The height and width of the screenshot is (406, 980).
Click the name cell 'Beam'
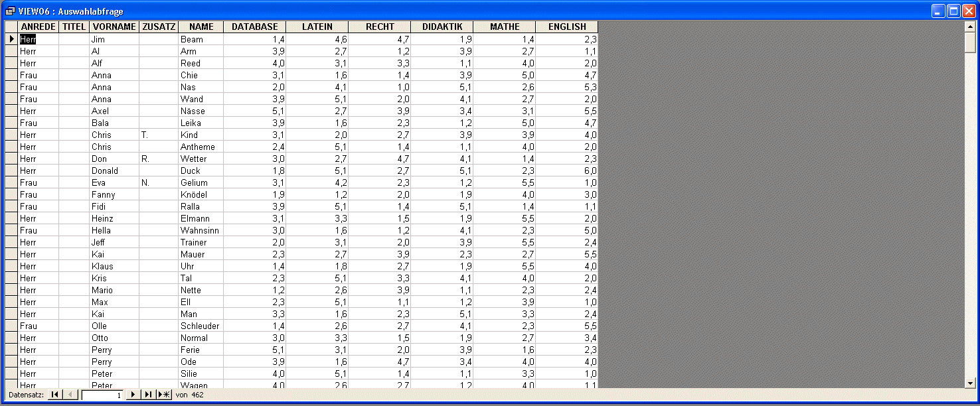coord(201,39)
